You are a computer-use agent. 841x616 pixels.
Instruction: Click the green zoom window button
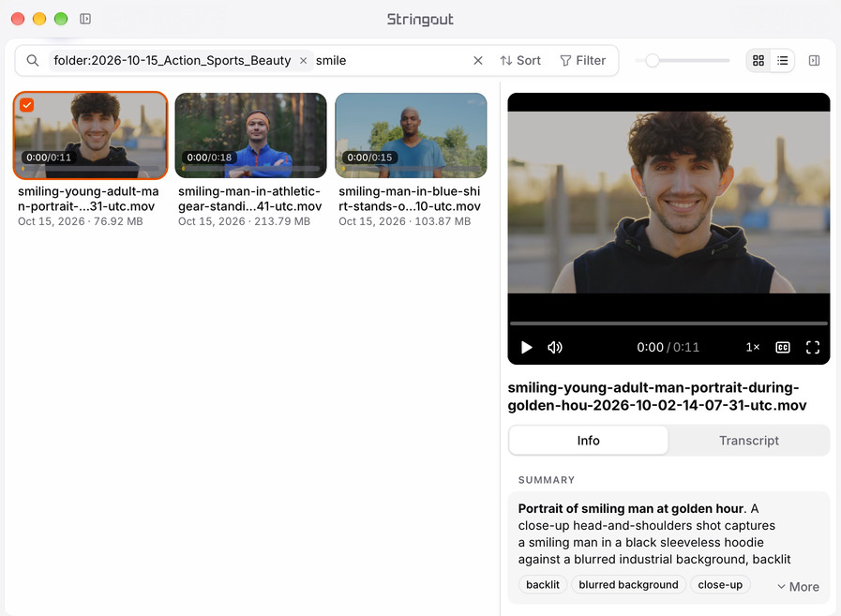[61, 19]
